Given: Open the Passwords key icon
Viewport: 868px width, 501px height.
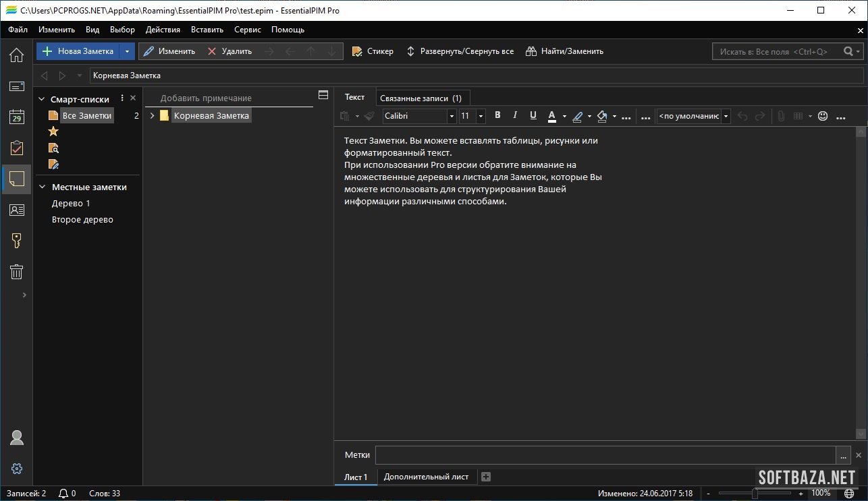Looking at the screenshot, I should click(x=16, y=241).
